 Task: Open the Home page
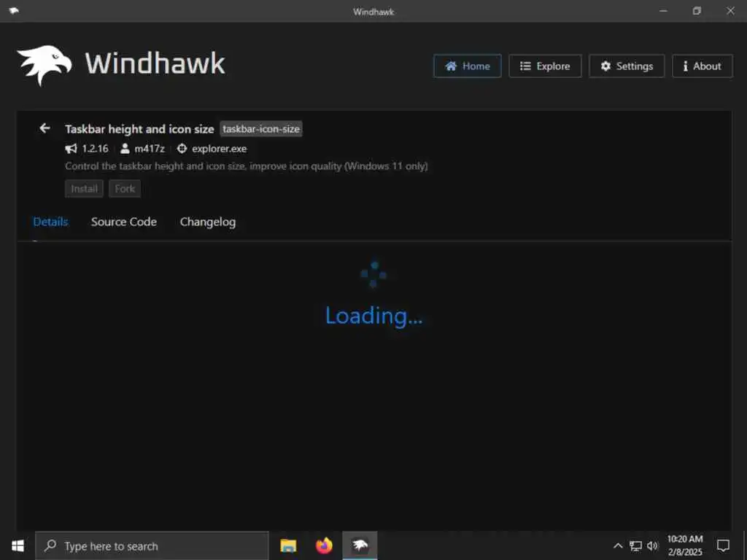467,66
